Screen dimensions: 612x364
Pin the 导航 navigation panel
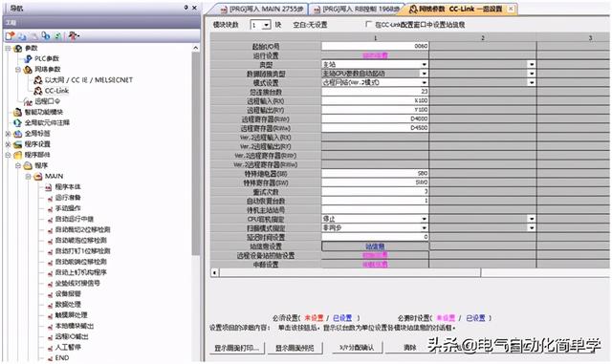click(x=186, y=8)
